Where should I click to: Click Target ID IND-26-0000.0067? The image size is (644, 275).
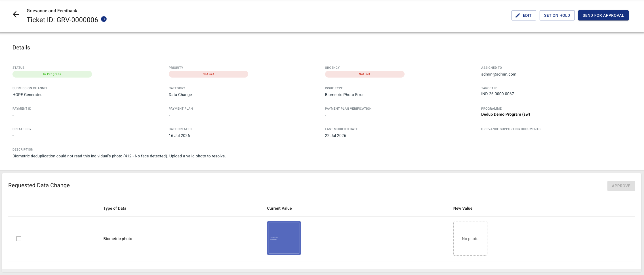[x=497, y=94]
